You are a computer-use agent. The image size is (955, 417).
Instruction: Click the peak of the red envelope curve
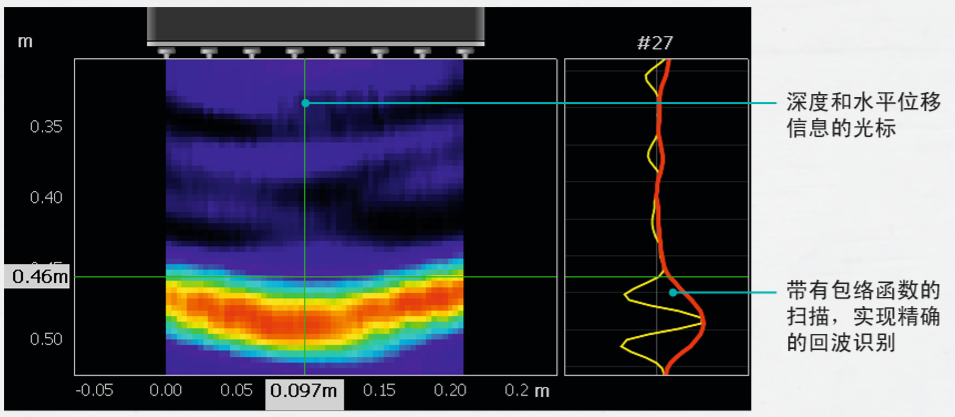pyautogui.click(x=702, y=321)
